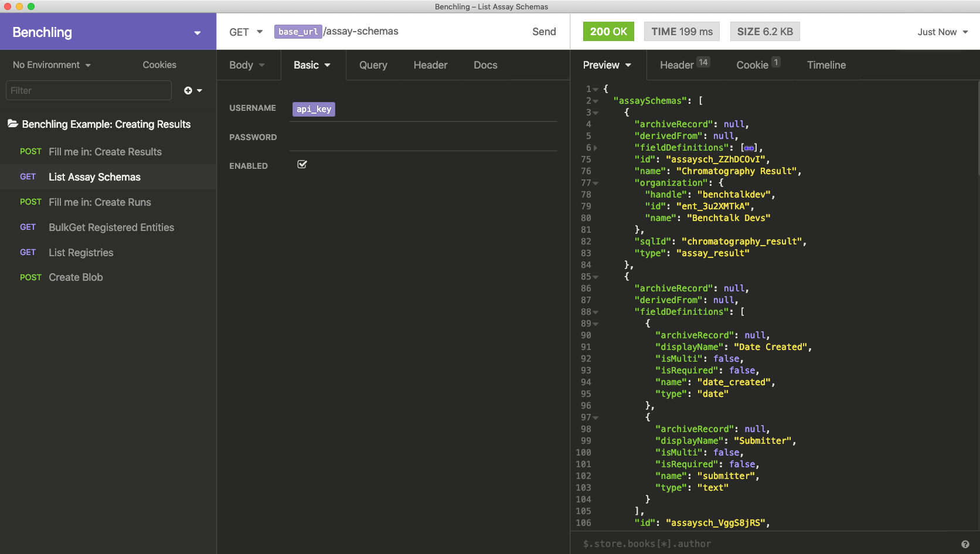980x554 pixels.
Task: Click the request Filter input field
Action: (x=89, y=90)
